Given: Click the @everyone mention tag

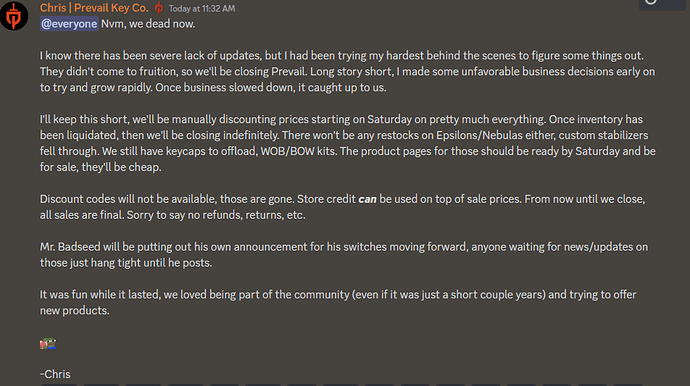Looking at the screenshot, I should tap(69, 24).
